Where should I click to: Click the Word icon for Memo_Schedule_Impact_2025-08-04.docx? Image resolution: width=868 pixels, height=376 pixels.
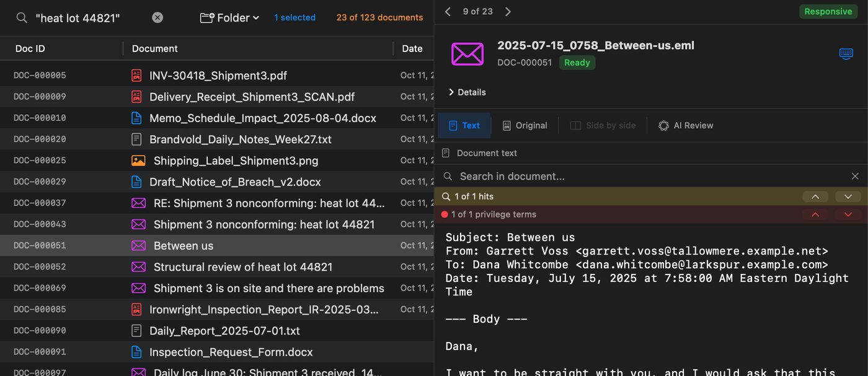[136, 118]
